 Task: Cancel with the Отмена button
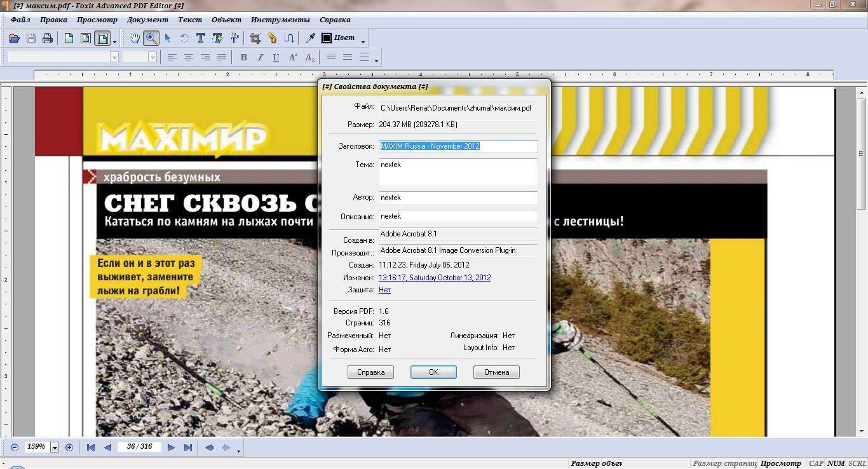point(496,372)
